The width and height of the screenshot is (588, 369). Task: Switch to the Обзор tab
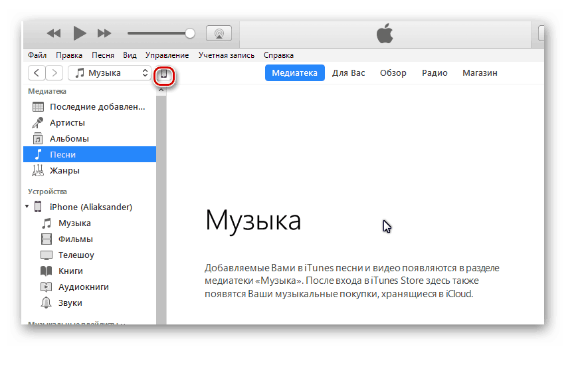(x=393, y=73)
